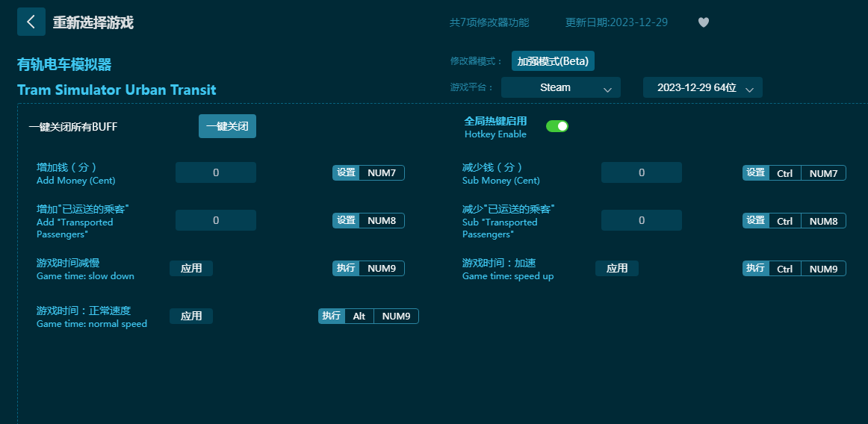
Task: Click 设置 next to NUM8 for Add Passengers
Action: point(346,221)
